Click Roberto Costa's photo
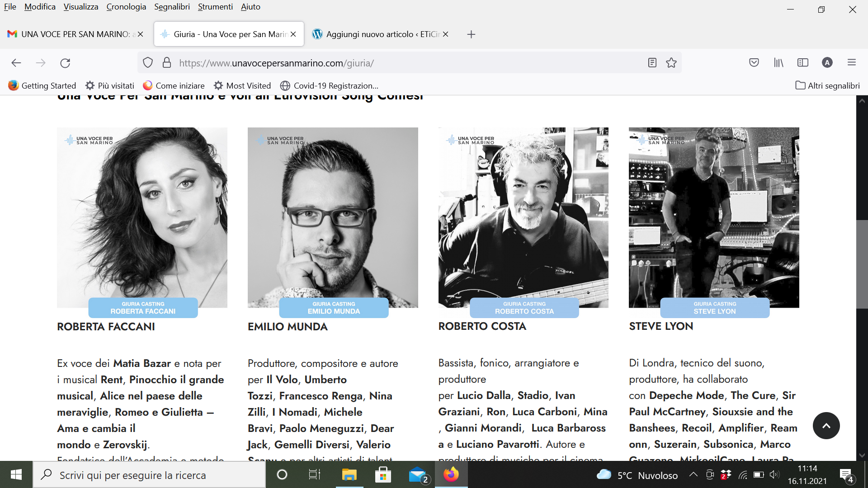 tap(523, 217)
